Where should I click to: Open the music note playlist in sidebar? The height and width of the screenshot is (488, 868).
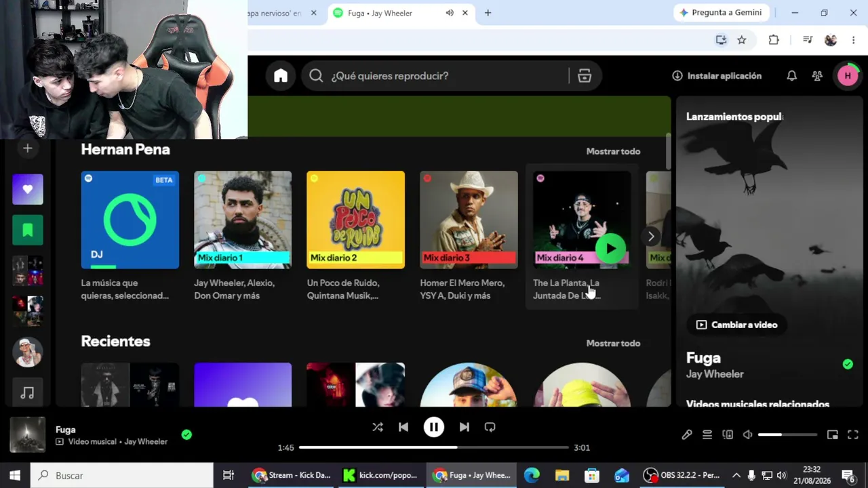28,392
